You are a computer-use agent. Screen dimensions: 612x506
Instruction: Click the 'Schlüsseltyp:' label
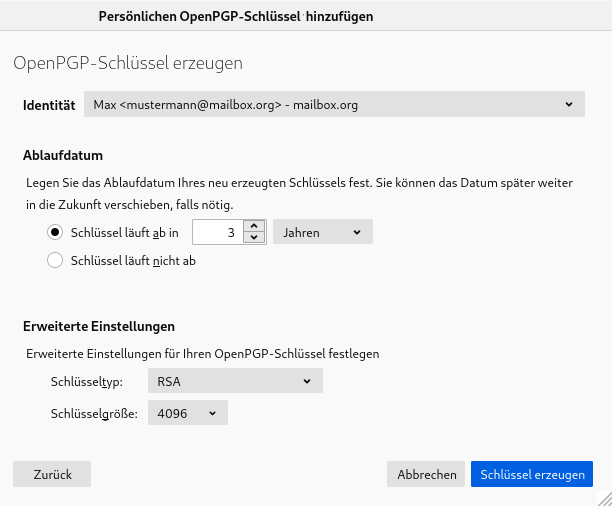pos(87,381)
